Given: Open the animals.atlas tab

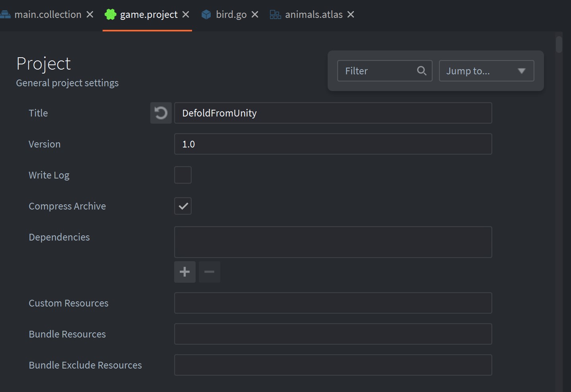Looking at the screenshot, I should [x=313, y=15].
